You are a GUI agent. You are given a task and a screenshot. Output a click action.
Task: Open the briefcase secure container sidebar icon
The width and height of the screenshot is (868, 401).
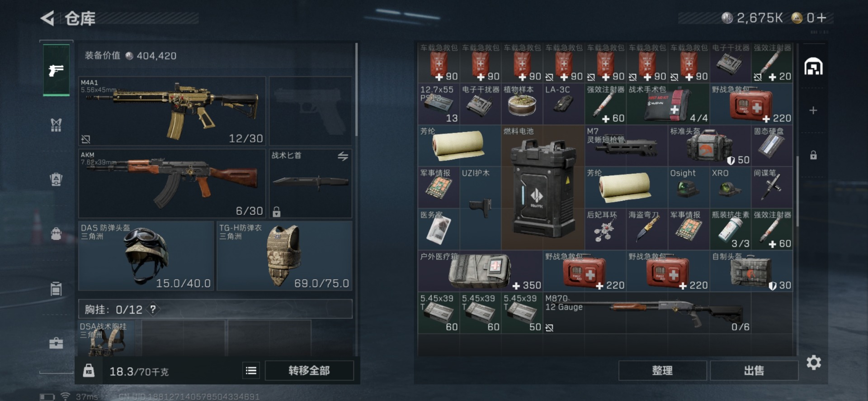(x=56, y=343)
